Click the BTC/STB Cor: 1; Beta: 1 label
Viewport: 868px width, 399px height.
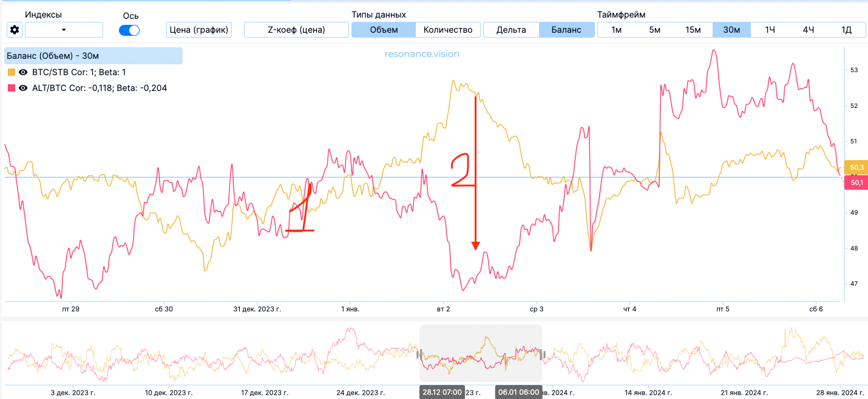point(78,72)
